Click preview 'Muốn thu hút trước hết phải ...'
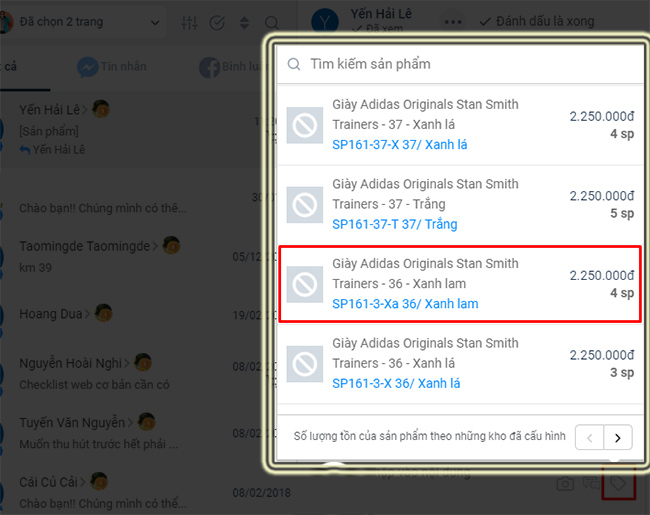650x515 pixels. pyautogui.click(x=99, y=444)
